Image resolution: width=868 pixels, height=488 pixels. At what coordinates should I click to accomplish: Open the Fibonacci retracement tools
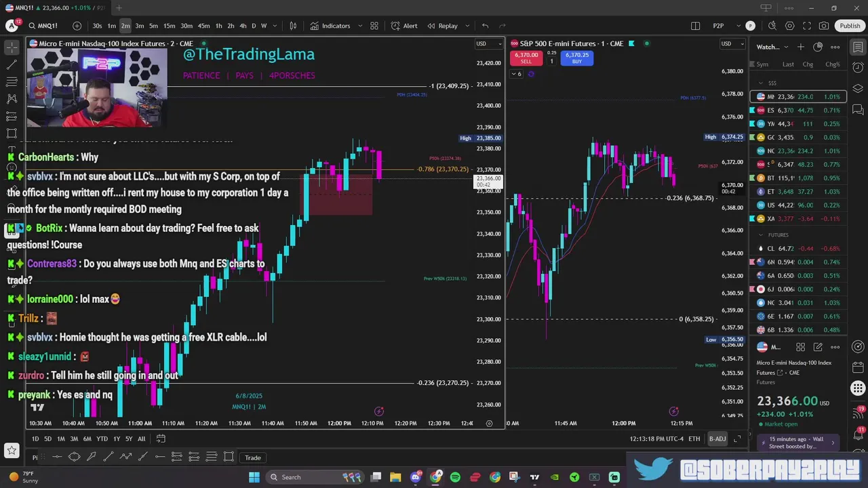[12, 81]
